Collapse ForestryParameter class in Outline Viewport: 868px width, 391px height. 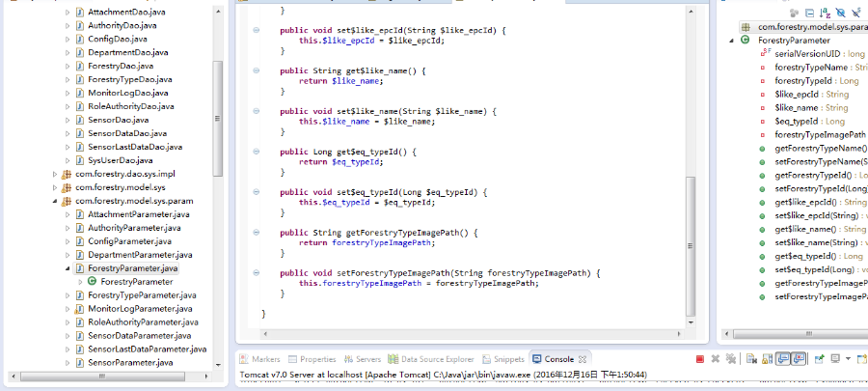coord(732,41)
